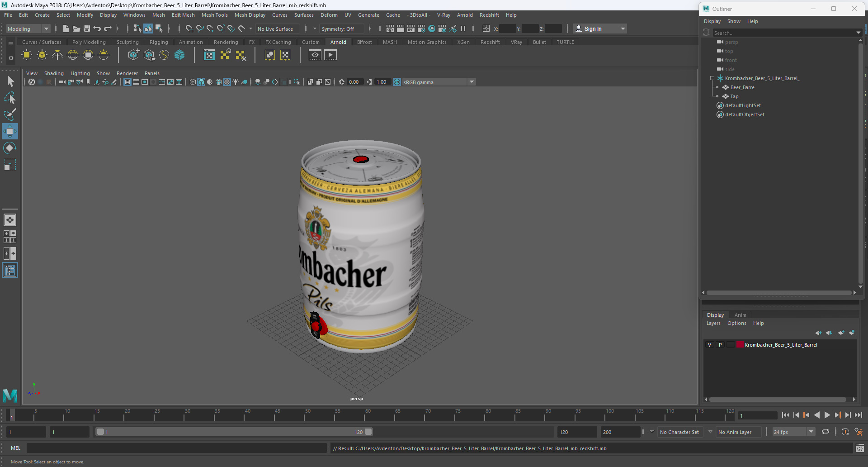
Task: Open the Mesh Tools menu
Action: (214, 15)
